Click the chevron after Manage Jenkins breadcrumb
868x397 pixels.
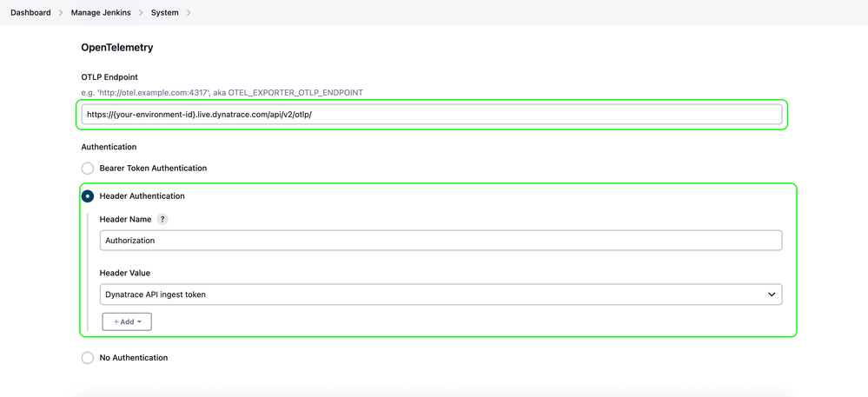point(141,13)
